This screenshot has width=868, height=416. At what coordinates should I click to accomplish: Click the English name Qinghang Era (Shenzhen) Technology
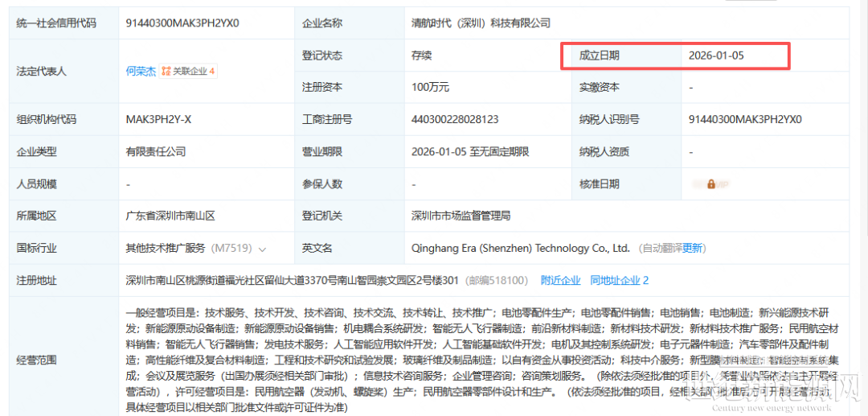(520, 249)
